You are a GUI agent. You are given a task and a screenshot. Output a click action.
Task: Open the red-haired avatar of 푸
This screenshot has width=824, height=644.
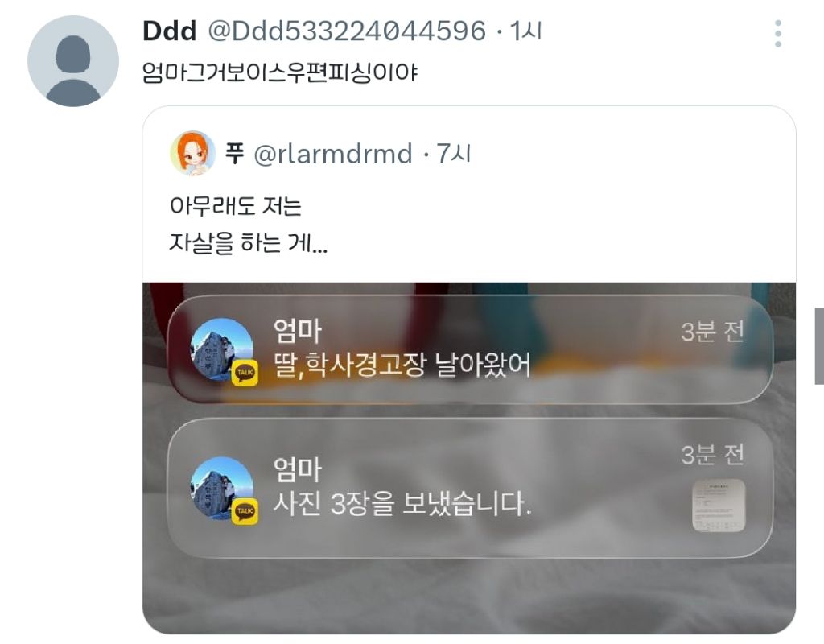click(x=193, y=153)
